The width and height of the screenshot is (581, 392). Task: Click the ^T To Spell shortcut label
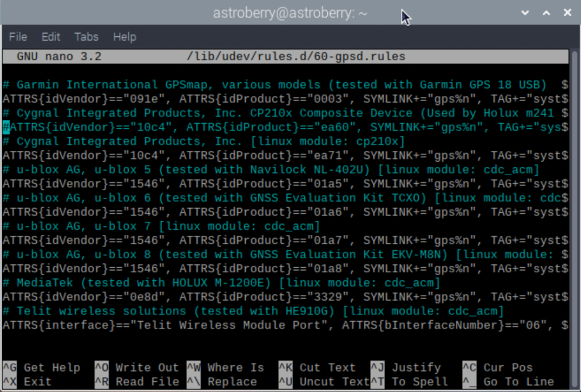click(x=409, y=382)
